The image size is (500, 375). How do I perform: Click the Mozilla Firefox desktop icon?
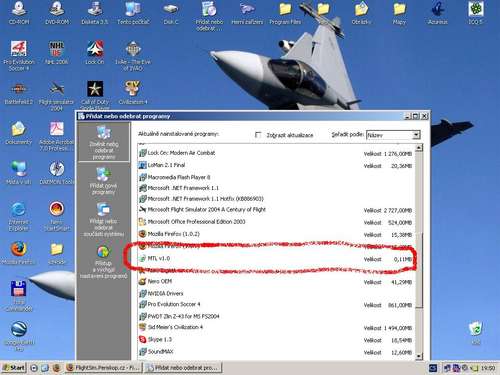tap(18, 253)
